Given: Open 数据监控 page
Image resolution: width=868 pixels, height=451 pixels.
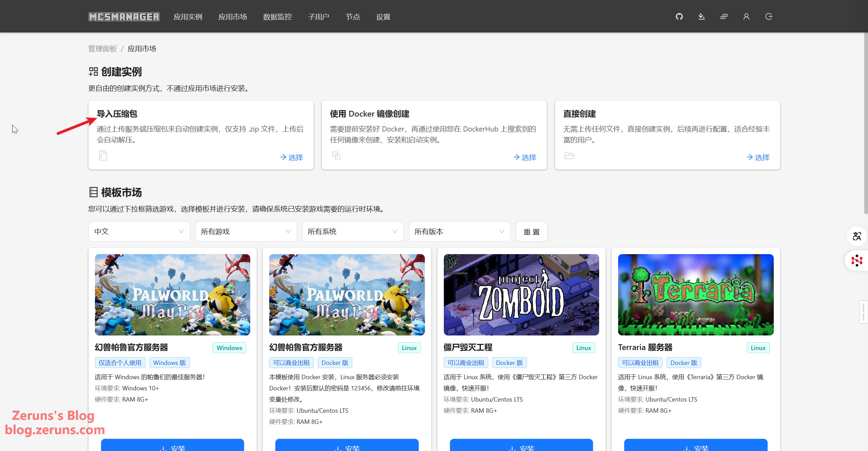Looking at the screenshot, I should point(277,17).
